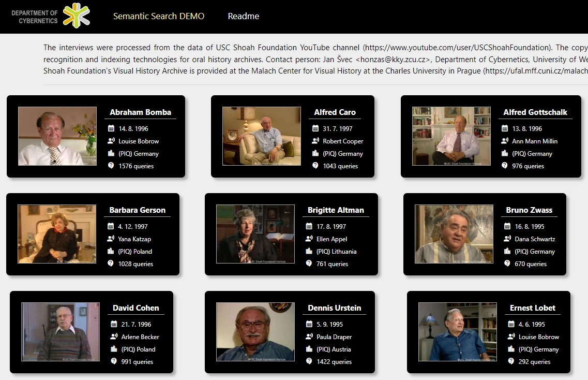The image size is (588, 380).
Task: Open David Cohen's interview thumbnail
Action: coord(61,332)
